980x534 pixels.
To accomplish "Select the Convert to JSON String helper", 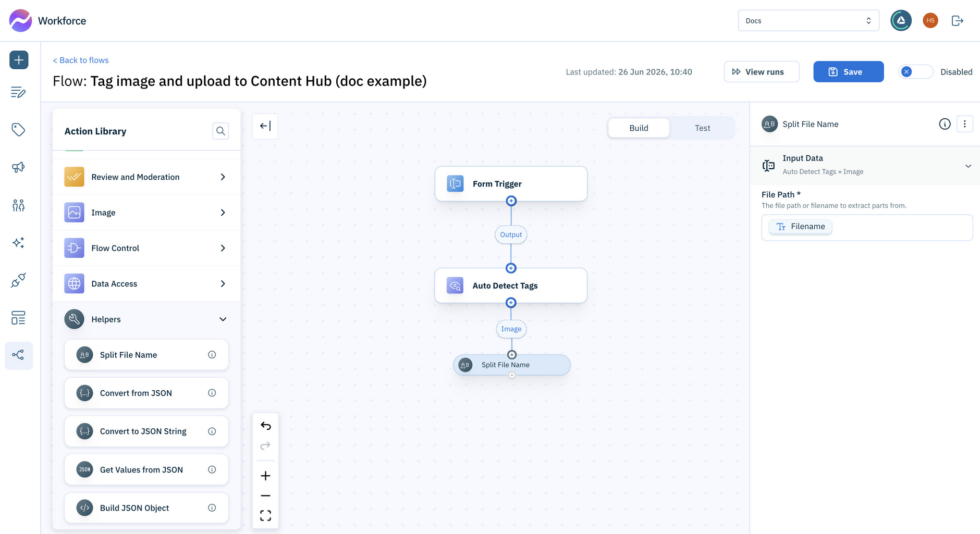I will [146, 431].
